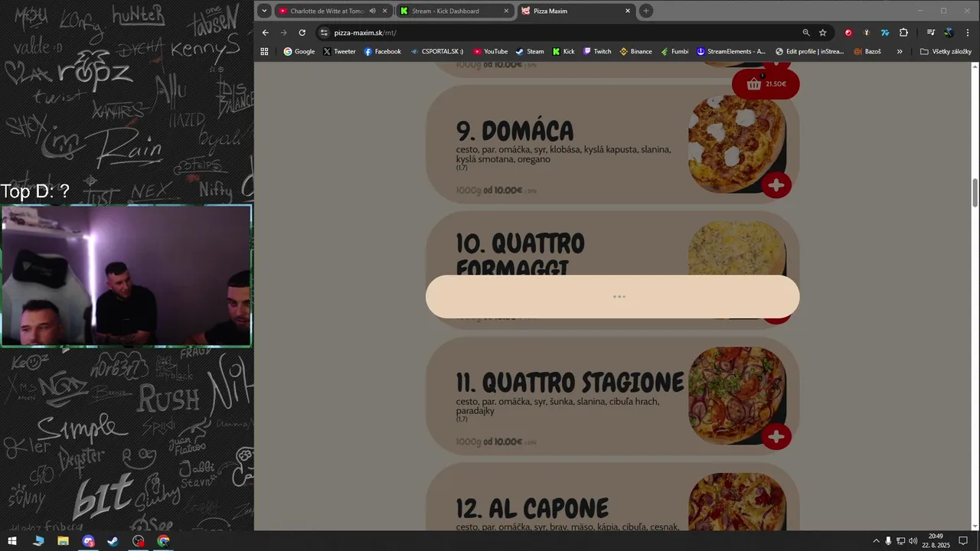Switch to Charlotte de Witte YouTube tab
980x551 pixels.
(x=326, y=11)
